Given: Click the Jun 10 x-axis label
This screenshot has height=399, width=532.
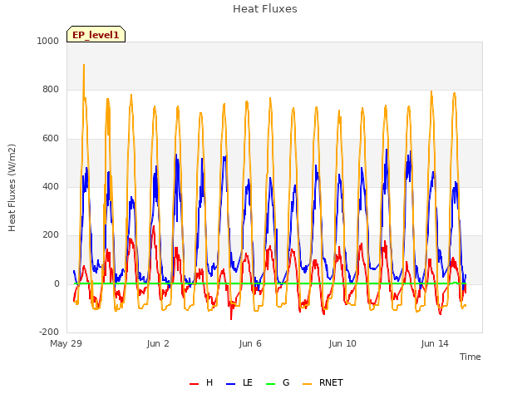Looking at the screenshot, I should point(342,343).
